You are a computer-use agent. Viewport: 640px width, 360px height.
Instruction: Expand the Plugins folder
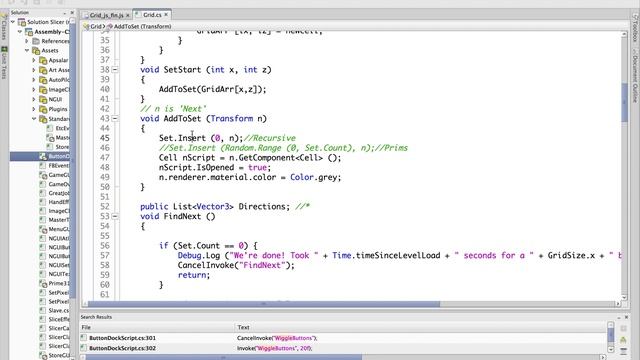tap(34, 109)
